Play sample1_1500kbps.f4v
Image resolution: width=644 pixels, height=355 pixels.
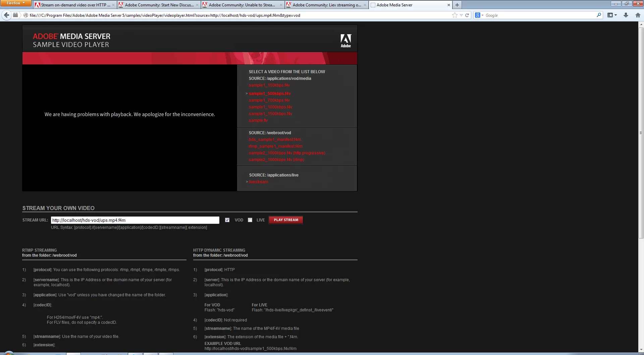click(270, 114)
